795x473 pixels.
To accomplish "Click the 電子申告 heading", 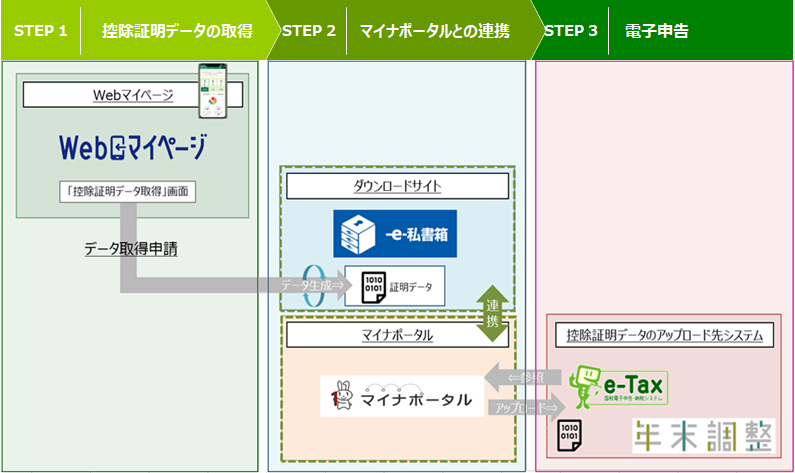I will [x=657, y=31].
